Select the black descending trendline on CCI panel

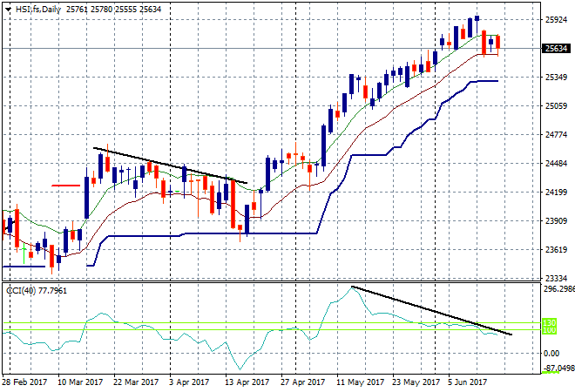click(x=431, y=310)
